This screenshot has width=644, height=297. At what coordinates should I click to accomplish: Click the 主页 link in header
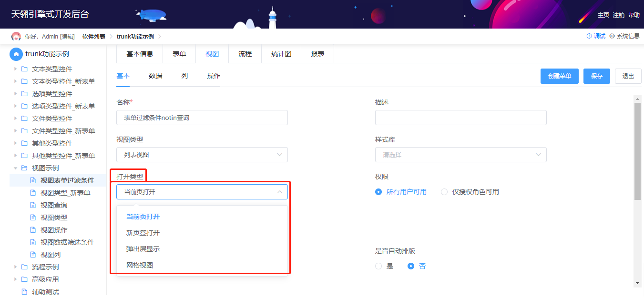(603, 15)
